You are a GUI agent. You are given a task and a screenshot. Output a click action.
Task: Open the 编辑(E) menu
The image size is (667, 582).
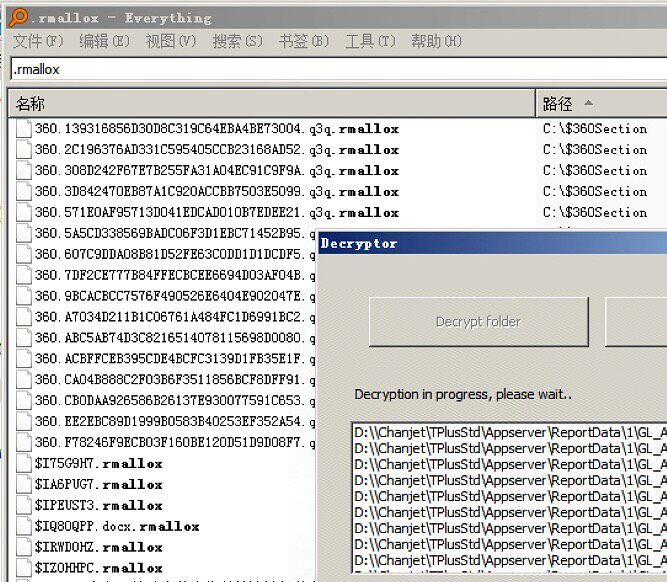pyautogui.click(x=105, y=41)
